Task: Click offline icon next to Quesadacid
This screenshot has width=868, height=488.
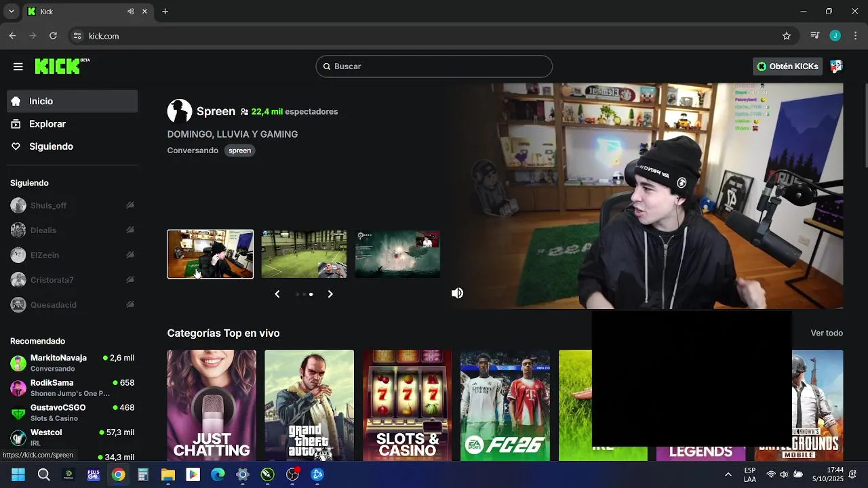Action: tap(130, 305)
